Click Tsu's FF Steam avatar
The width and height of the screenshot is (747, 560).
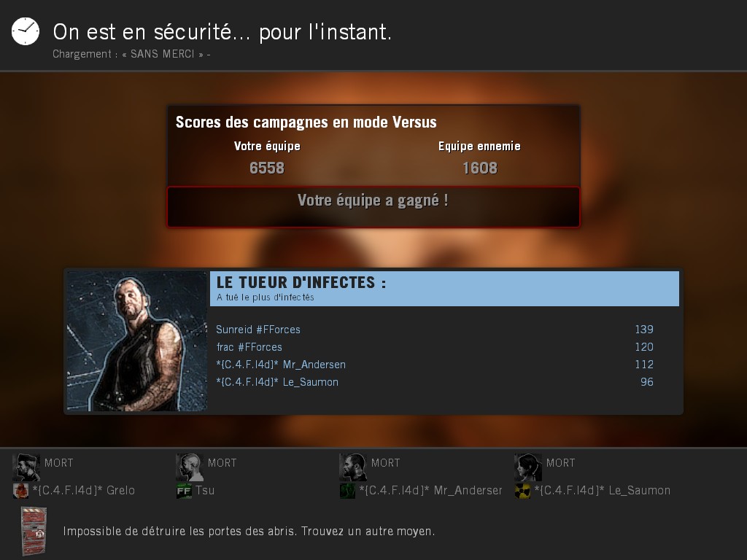[184, 491]
